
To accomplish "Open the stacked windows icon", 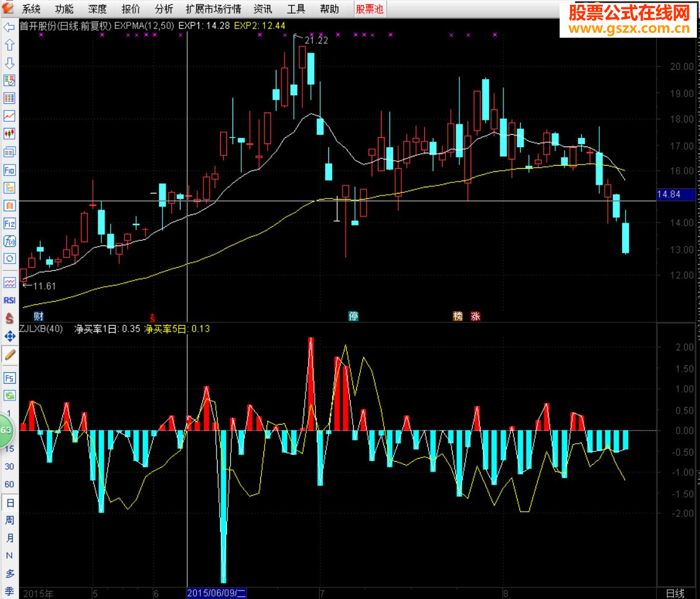I will [x=9, y=151].
